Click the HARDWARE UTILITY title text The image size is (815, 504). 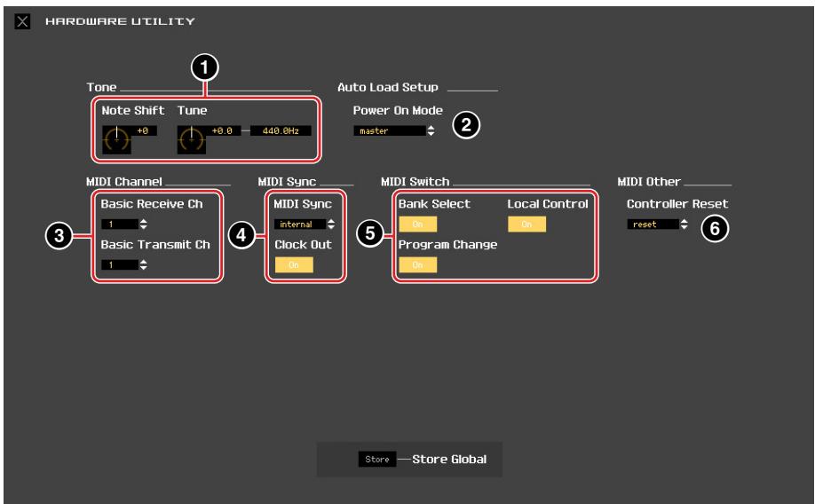point(120,21)
